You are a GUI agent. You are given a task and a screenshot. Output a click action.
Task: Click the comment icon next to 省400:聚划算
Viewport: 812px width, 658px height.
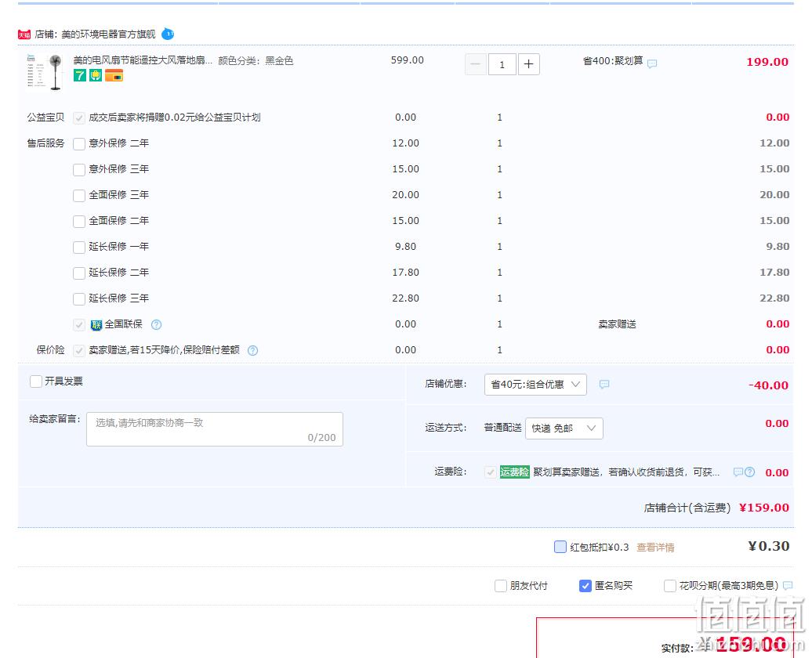(652, 63)
